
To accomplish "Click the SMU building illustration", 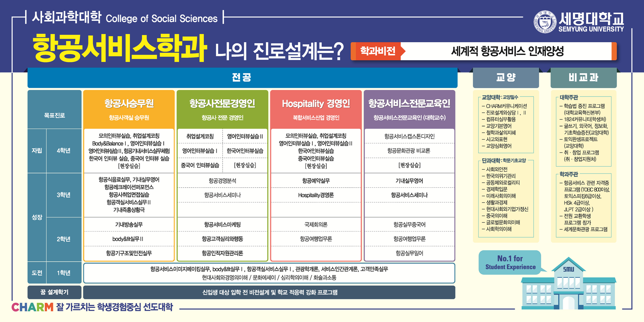I will tap(569, 283).
